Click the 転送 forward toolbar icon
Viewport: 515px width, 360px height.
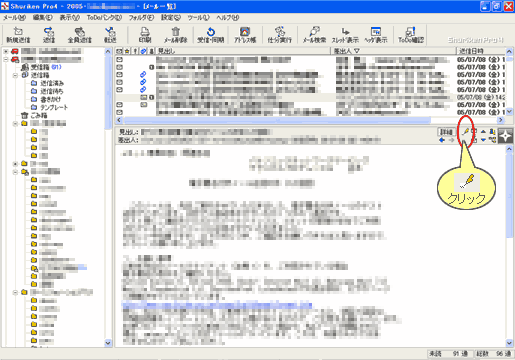pyautogui.click(x=110, y=35)
